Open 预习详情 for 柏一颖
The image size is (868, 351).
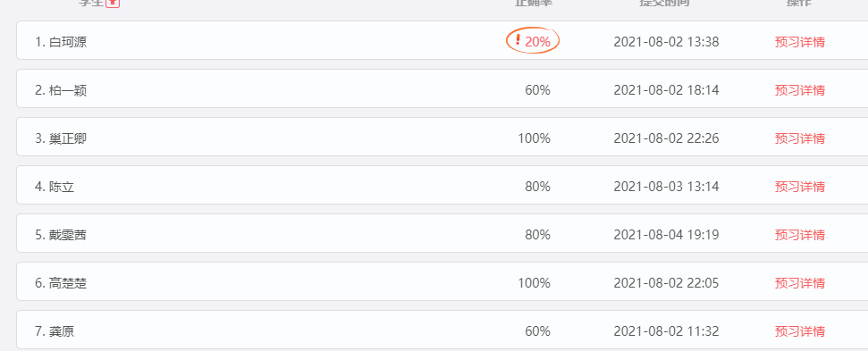[x=800, y=90]
